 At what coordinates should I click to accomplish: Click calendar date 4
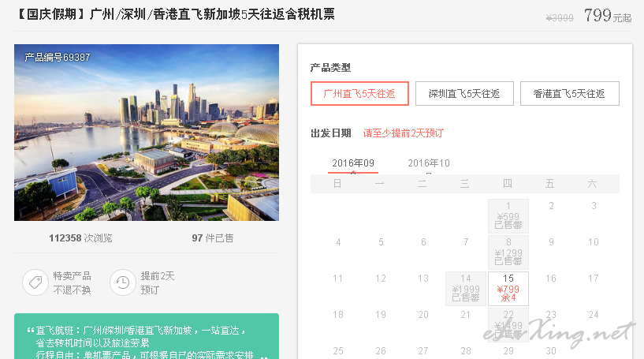[338, 241]
